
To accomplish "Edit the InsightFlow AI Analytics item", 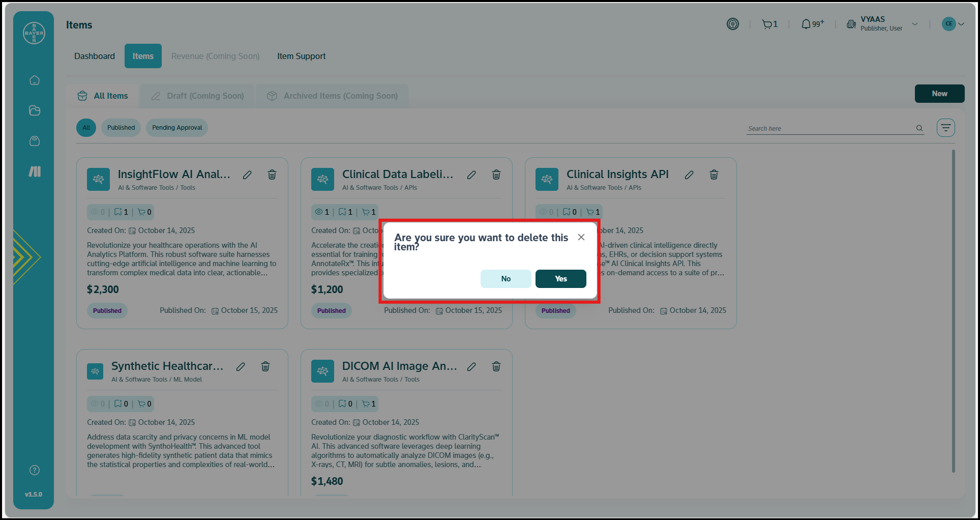I will pos(247,175).
